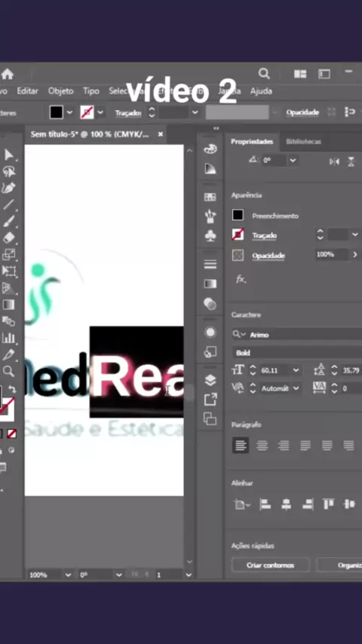The width and height of the screenshot is (362, 644).
Task: Enable center paragraph alignment
Action: pos(262,445)
